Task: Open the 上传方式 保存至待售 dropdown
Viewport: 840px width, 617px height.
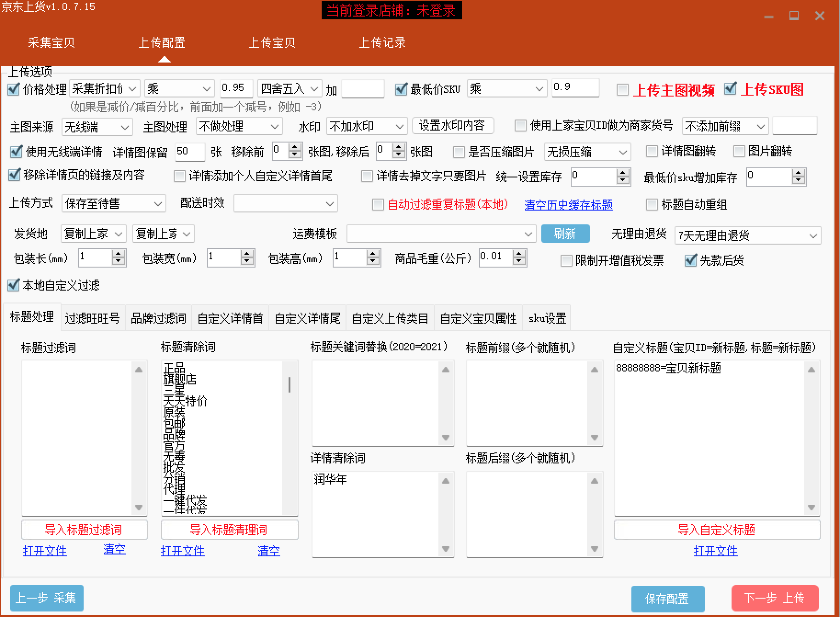Action: tap(114, 203)
